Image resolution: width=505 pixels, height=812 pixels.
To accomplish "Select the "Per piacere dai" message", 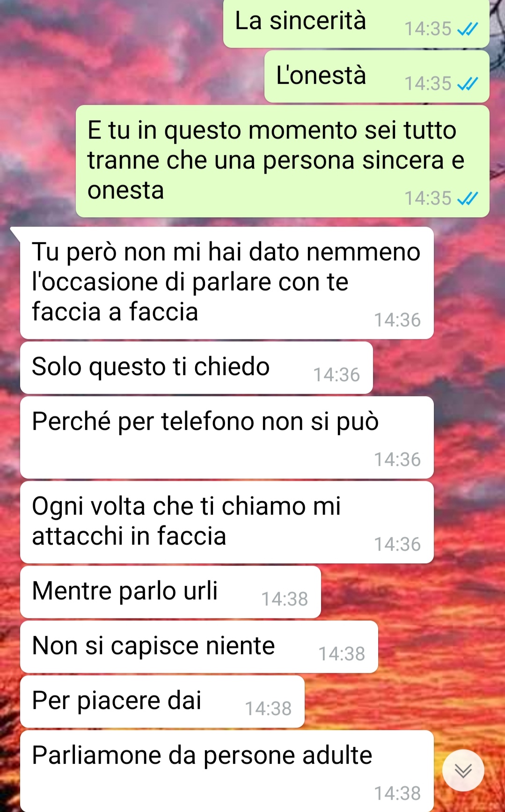I will [x=162, y=701].
